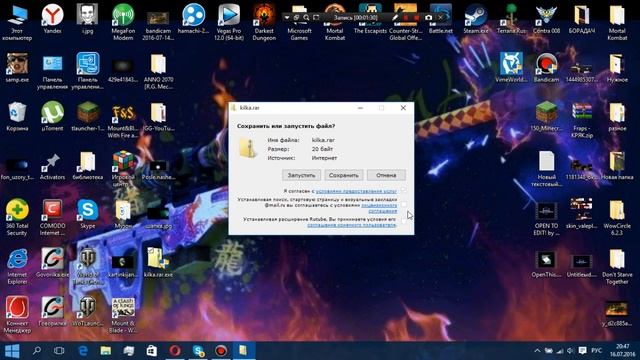Select the skin_valepl image thumbnail
This screenshot has width=640, height=360.
click(582, 214)
